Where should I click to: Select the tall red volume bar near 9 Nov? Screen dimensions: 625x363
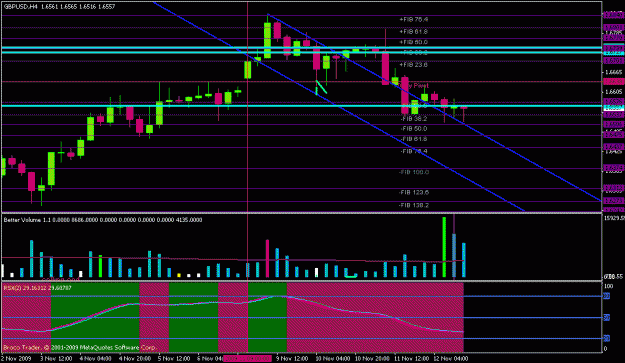[x=267, y=258]
